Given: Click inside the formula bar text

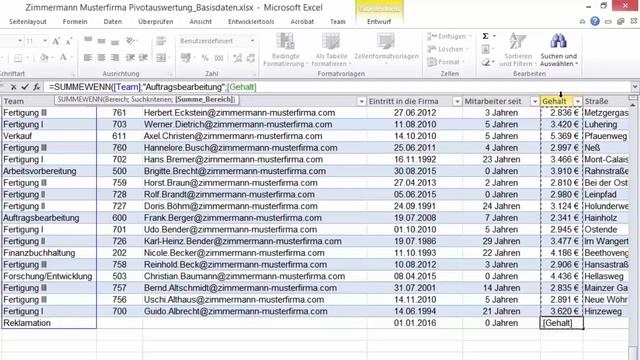Looking at the screenshot, I should [152, 87].
